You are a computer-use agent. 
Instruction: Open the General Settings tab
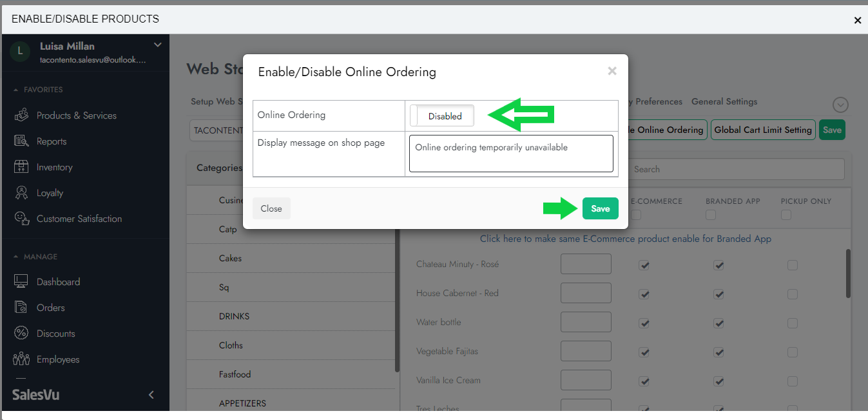coord(724,102)
